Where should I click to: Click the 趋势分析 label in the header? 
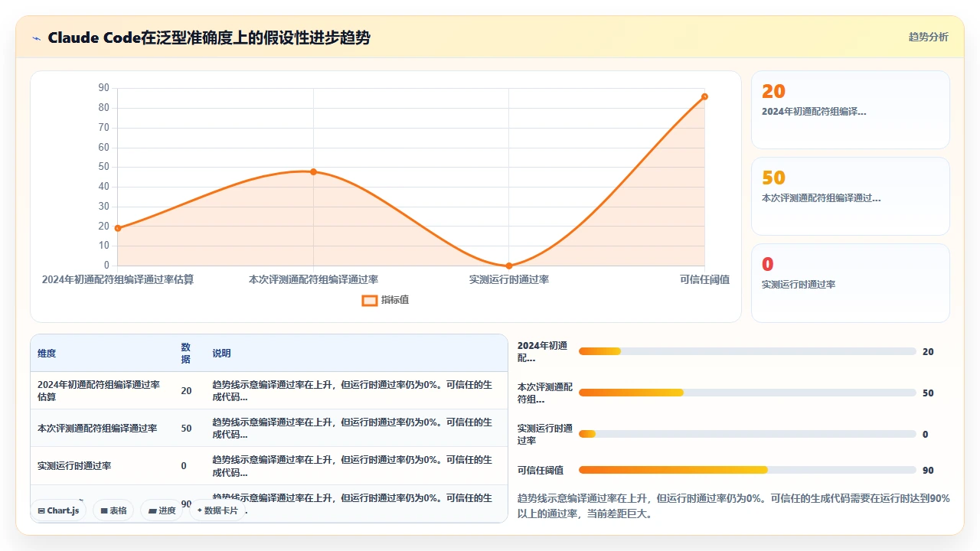click(x=928, y=37)
